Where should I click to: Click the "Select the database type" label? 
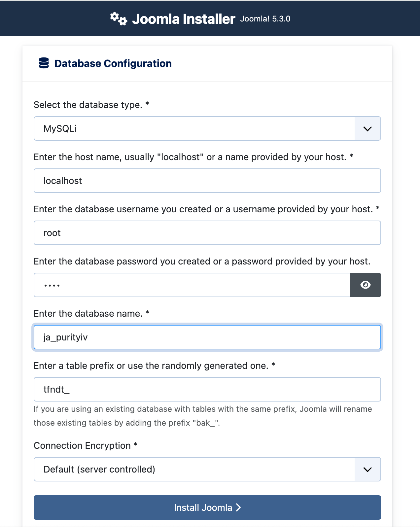point(88,105)
